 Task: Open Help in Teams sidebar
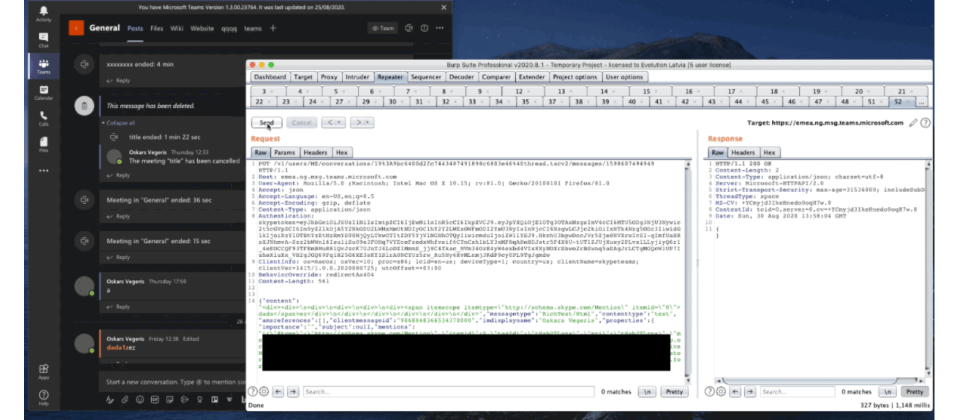point(43,398)
